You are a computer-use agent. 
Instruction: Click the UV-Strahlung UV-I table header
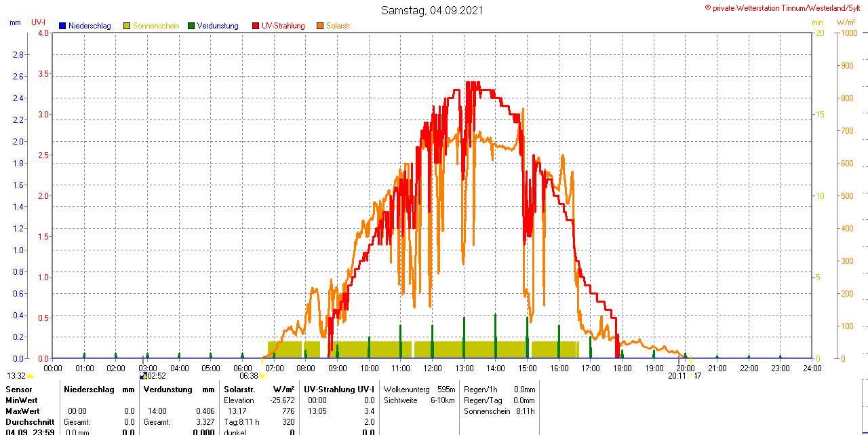click(339, 390)
